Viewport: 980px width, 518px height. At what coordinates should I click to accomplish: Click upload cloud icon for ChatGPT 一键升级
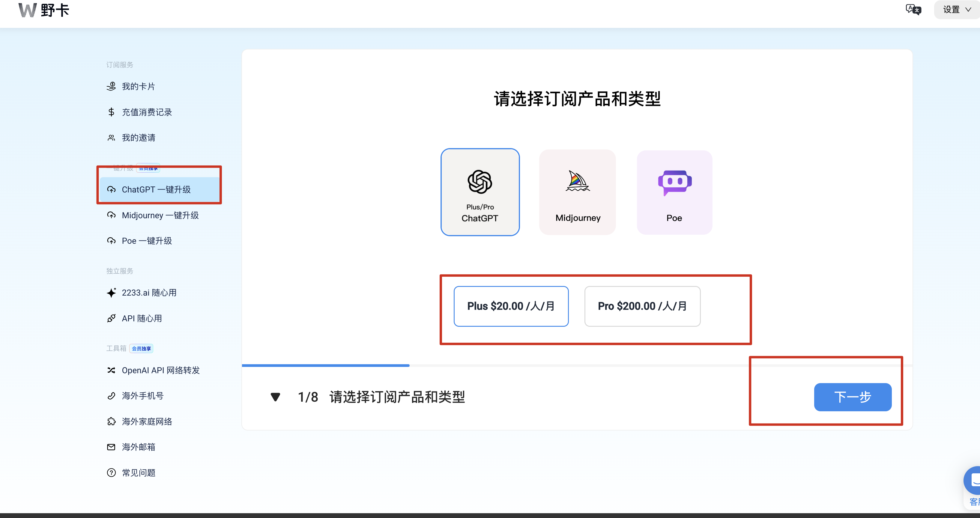click(111, 189)
